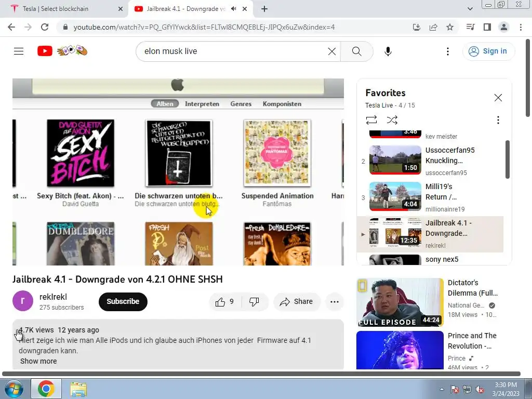Screen dimensions: 532x399
Task: Expand Chrome tab search dropdown
Action: [470, 9]
